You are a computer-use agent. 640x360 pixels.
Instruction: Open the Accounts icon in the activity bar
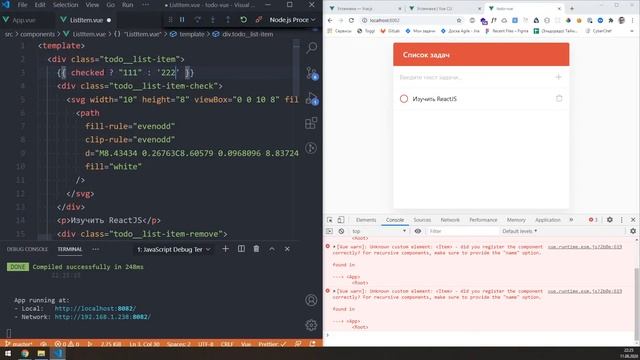pyautogui.click(x=311, y=300)
